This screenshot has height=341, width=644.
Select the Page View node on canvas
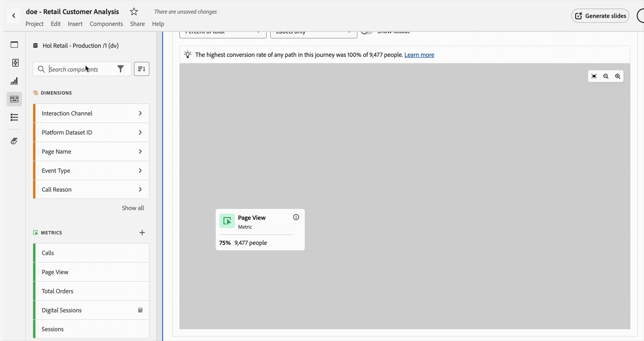[260, 230]
